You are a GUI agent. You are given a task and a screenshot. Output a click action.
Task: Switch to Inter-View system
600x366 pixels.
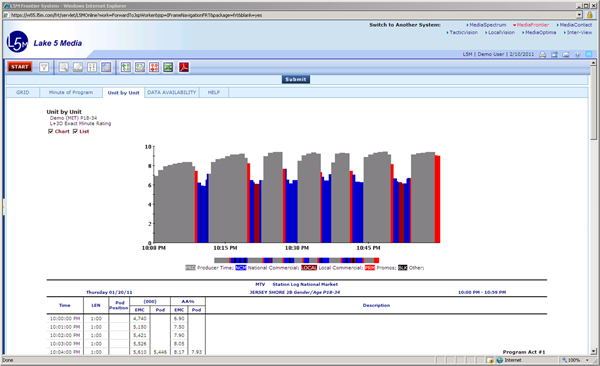579,33
